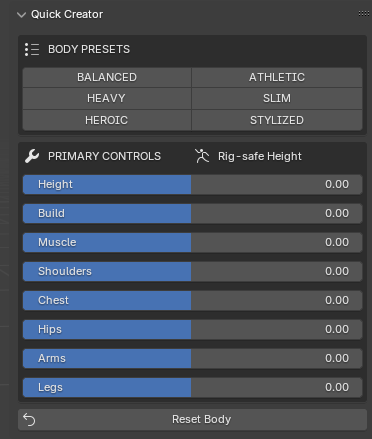
Task: Choose the HEAVY body preset
Action: pyautogui.click(x=107, y=98)
